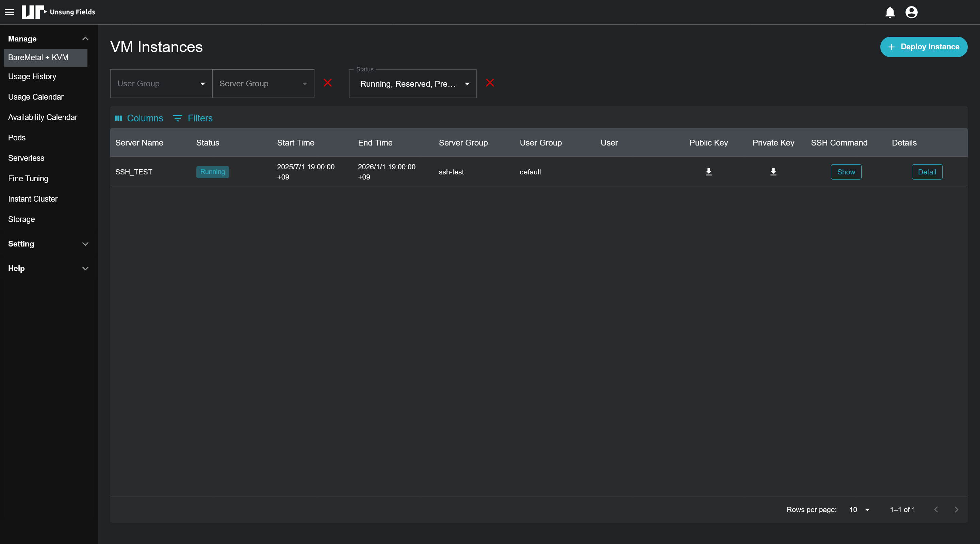Open the user account avatar menu
This screenshot has width=980, height=544.
click(x=911, y=12)
